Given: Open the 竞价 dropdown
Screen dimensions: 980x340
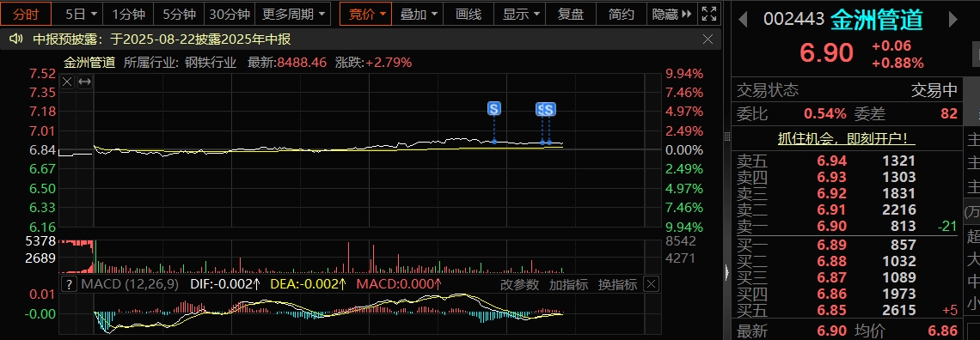Looking at the screenshot, I should click(365, 14).
